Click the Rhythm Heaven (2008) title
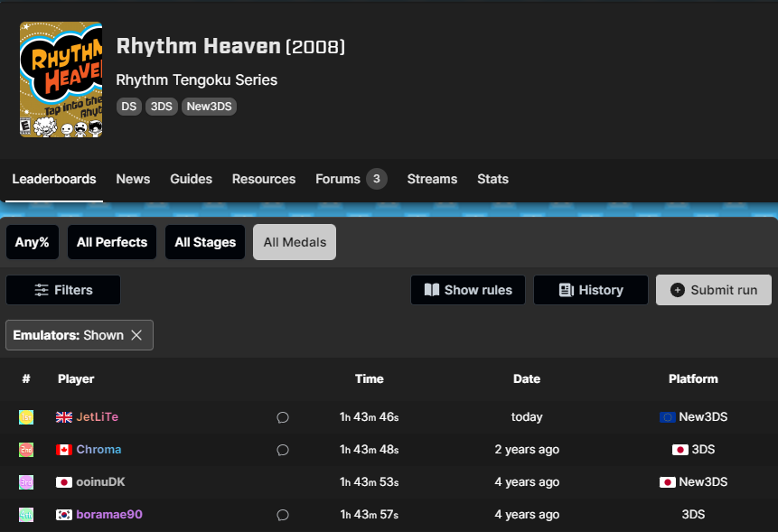778x532 pixels. tap(230, 46)
